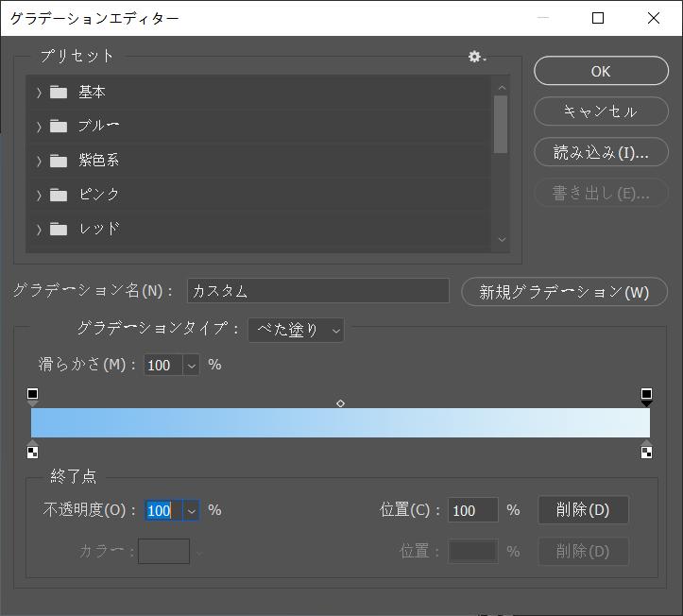Image resolution: width=683 pixels, height=616 pixels.
Task: Click the キャンセル button
Action: [600, 111]
